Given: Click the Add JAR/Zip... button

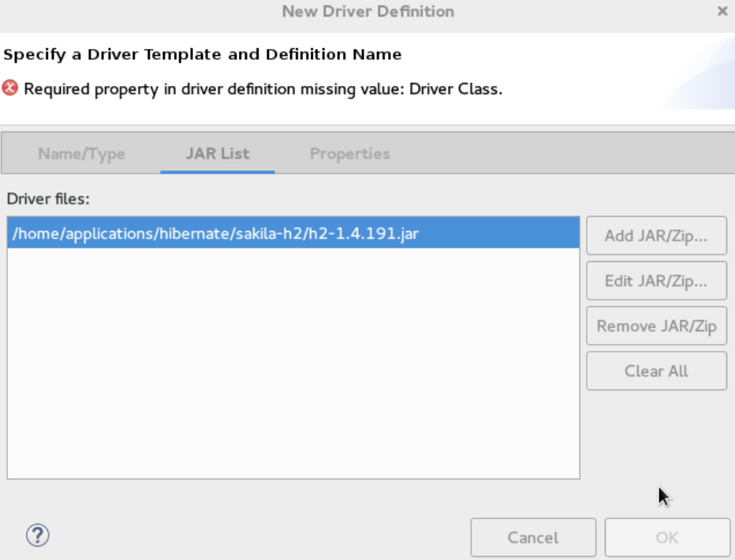Looking at the screenshot, I should [x=656, y=236].
